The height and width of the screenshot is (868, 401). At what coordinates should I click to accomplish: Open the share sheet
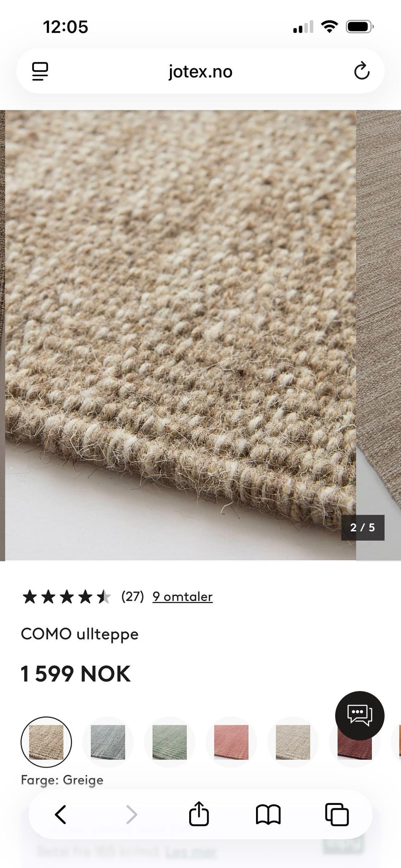click(x=199, y=814)
